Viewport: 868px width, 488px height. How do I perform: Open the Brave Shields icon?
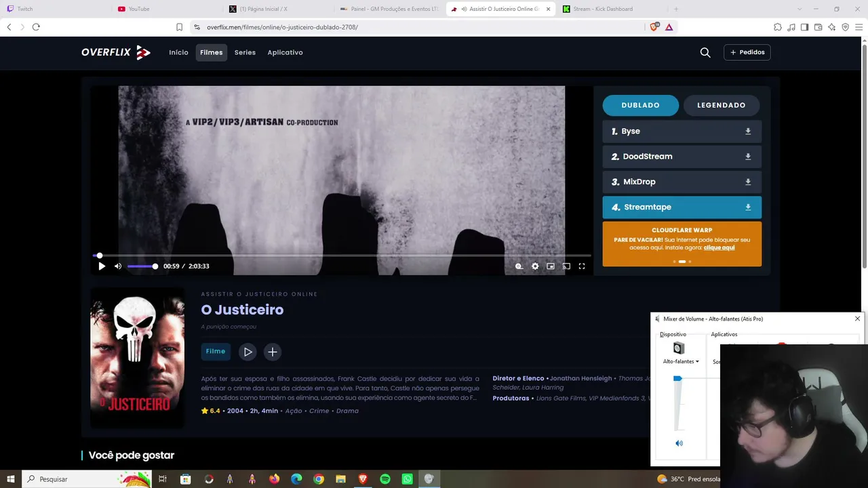[x=654, y=27]
